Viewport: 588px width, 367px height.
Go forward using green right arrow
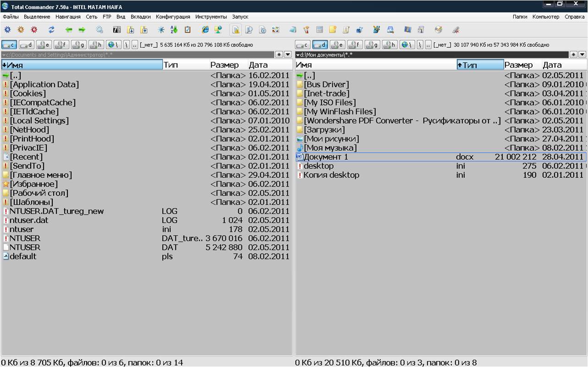point(82,30)
